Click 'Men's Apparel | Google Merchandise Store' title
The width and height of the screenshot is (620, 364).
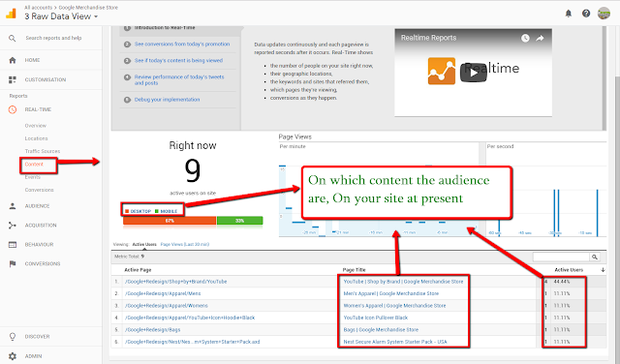(x=391, y=293)
